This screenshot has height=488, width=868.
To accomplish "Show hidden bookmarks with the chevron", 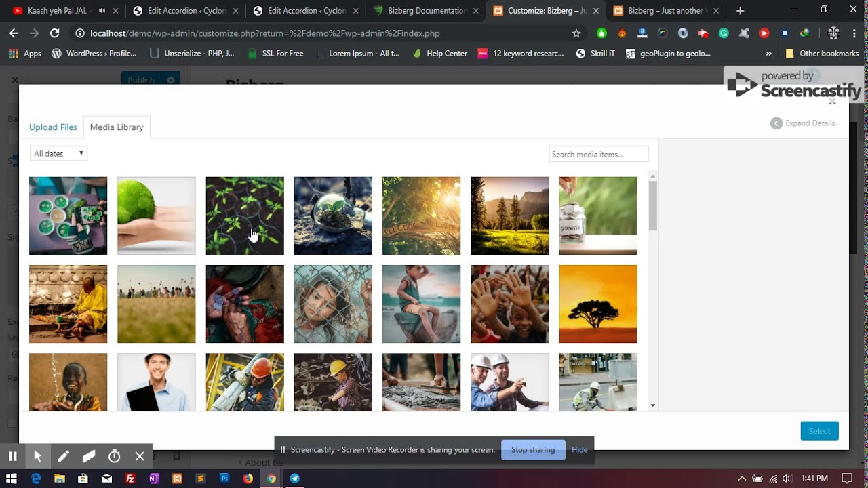I will [x=768, y=54].
